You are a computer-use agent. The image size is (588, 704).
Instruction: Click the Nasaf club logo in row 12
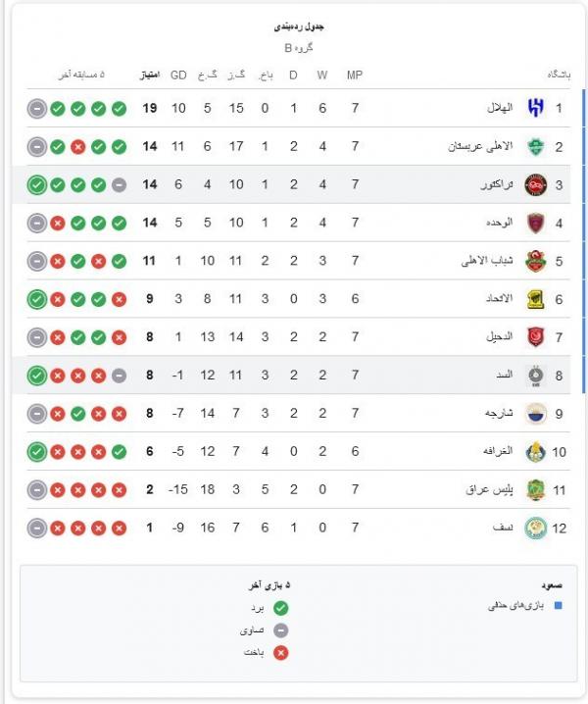click(535, 528)
